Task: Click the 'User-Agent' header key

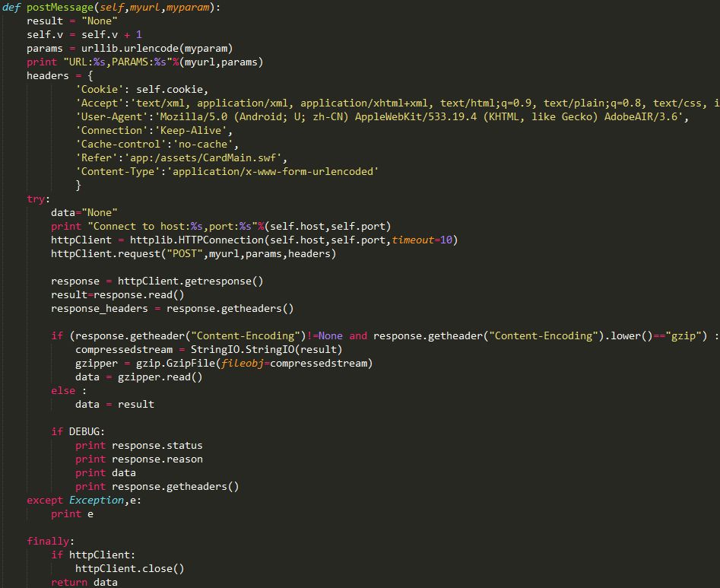Action: [x=112, y=116]
